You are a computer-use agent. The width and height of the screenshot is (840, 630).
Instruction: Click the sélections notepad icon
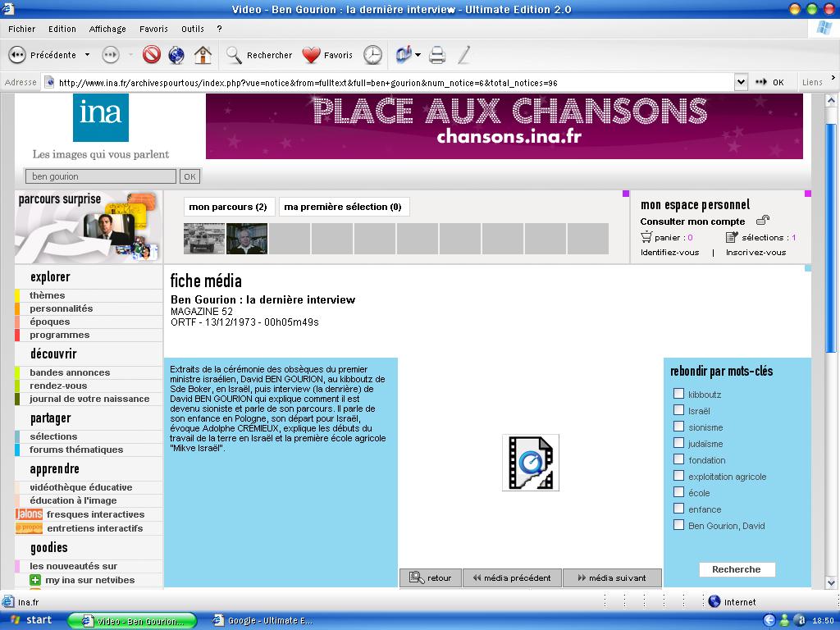tap(732, 237)
